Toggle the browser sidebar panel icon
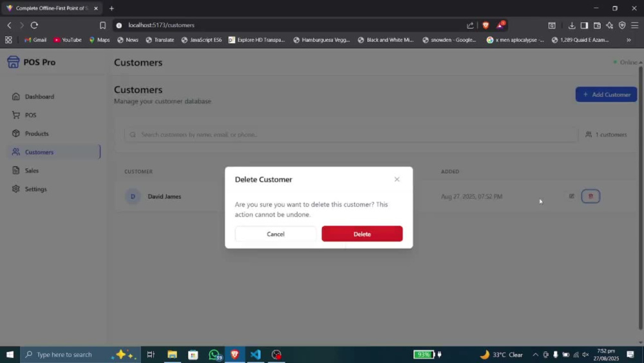This screenshot has width=644, height=363. pyautogui.click(x=584, y=26)
